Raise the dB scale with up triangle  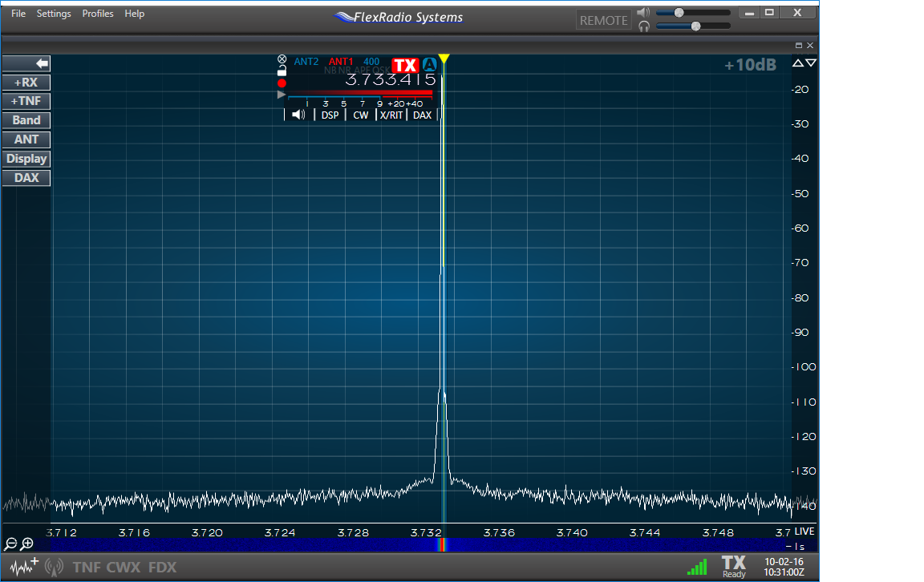(x=798, y=63)
